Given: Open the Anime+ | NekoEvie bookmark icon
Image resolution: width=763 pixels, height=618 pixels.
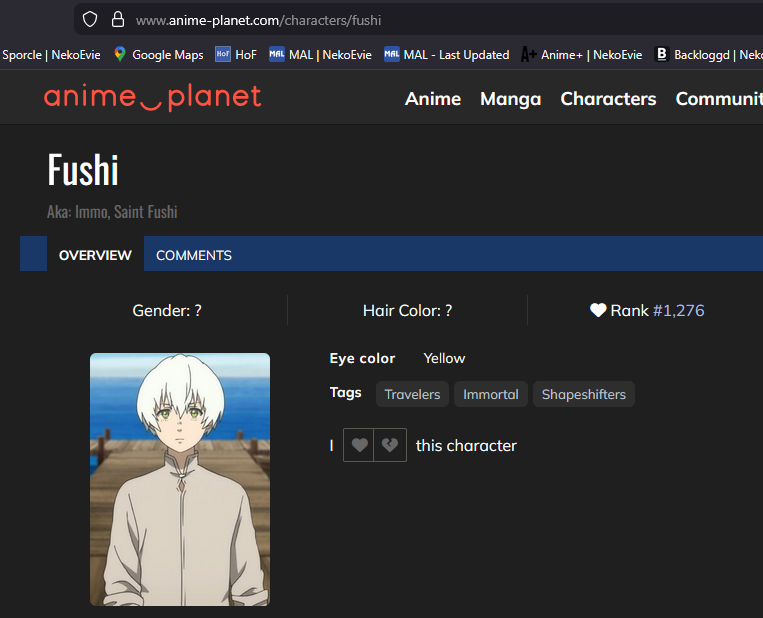Looking at the screenshot, I should point(528,55).
